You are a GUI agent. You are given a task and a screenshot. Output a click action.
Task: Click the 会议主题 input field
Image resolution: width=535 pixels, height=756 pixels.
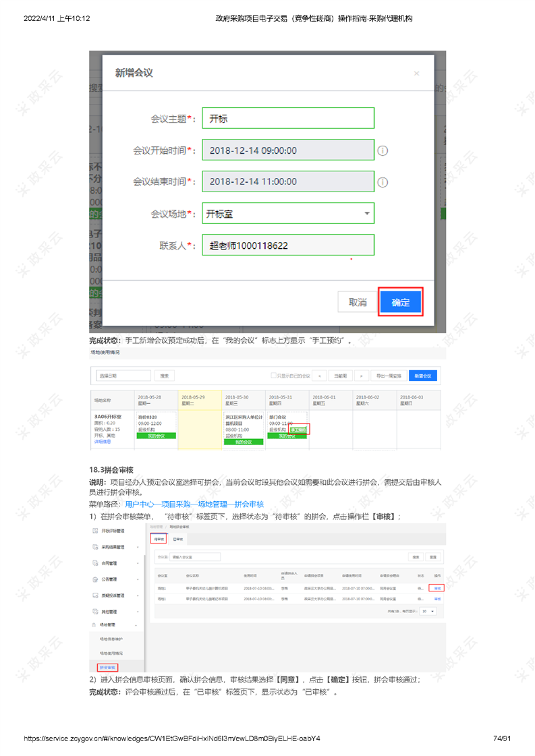pos(288,118)
